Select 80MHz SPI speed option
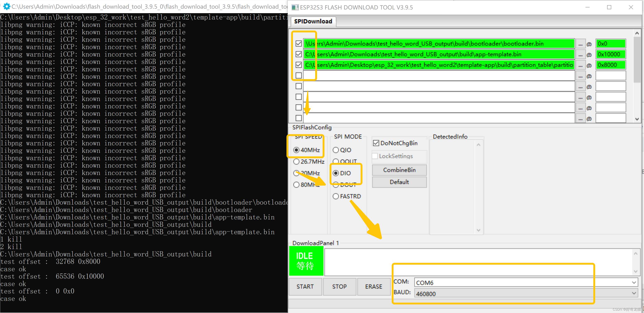644x313 pixels. (x=296, y=185)
